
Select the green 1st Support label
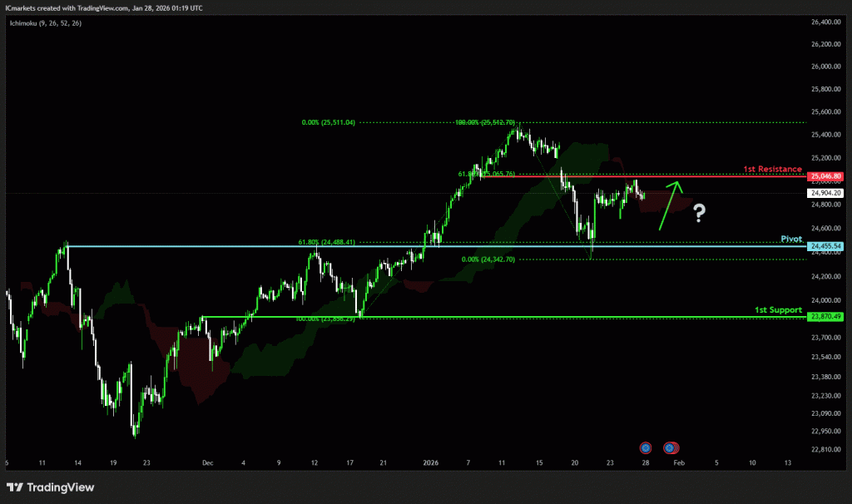pyautogui.click(x=777, y=309)
